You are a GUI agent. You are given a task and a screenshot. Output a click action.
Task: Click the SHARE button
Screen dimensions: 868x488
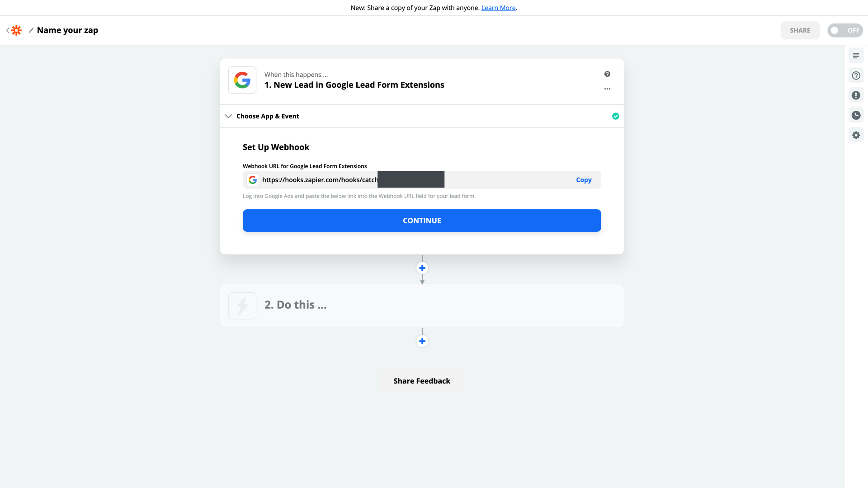(800, 30)
